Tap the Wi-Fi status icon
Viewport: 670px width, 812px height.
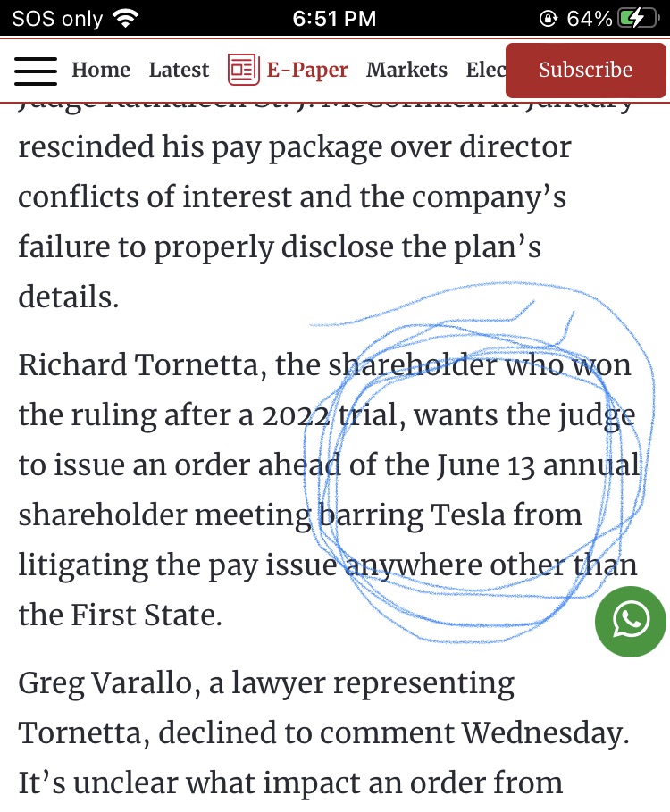pyautogui.click(x=127, y=19)
